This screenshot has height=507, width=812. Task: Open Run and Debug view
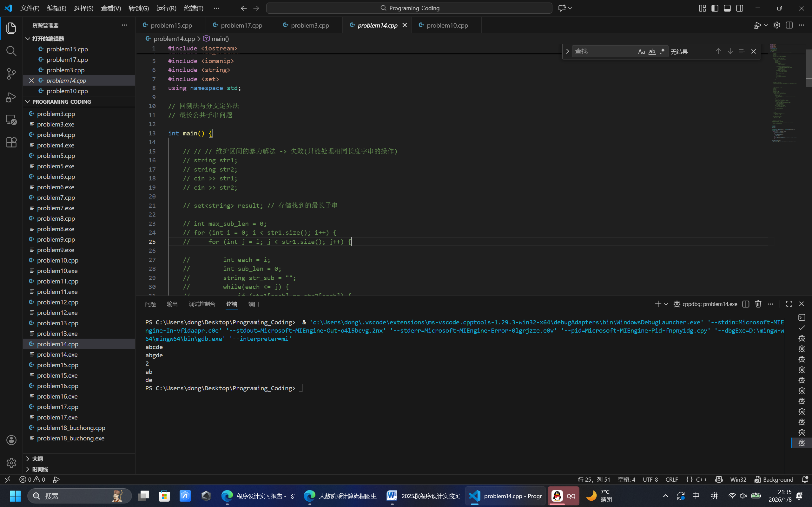pyautogui.click(x=11, y=97)
